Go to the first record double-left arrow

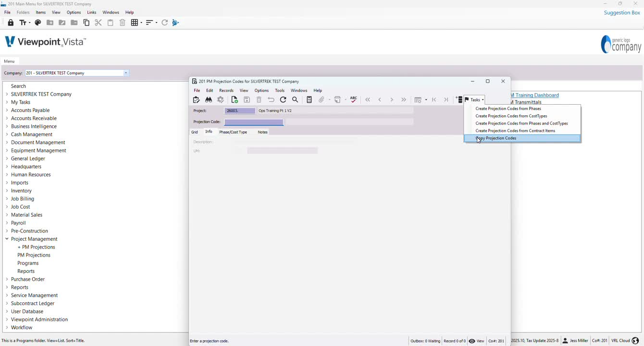[368, 100]
